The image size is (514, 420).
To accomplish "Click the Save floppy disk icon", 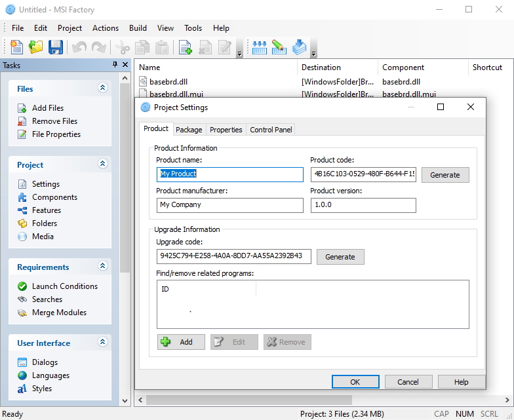I will (x=56, y=47).
